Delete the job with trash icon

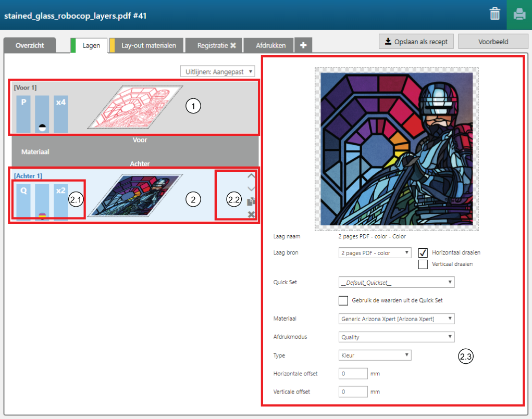coord(494,14)
